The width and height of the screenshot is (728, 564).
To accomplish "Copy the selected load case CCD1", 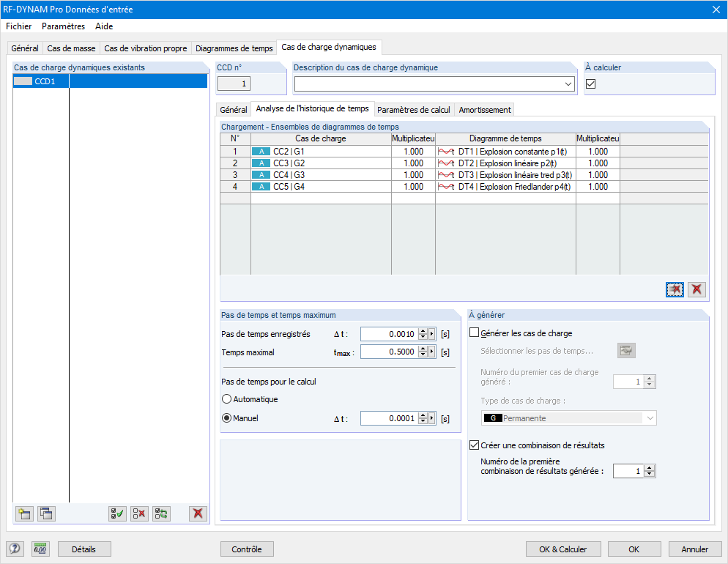I will tap(45, 513).
